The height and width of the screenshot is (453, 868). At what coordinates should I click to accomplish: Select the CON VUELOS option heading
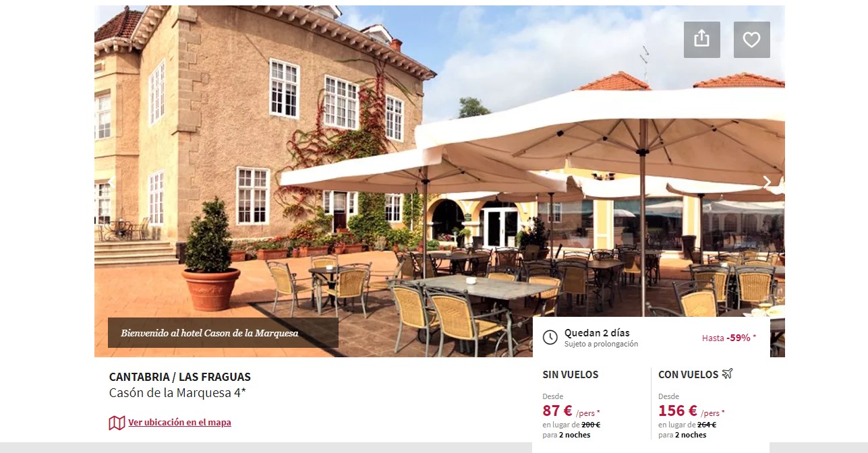[689, 375]
